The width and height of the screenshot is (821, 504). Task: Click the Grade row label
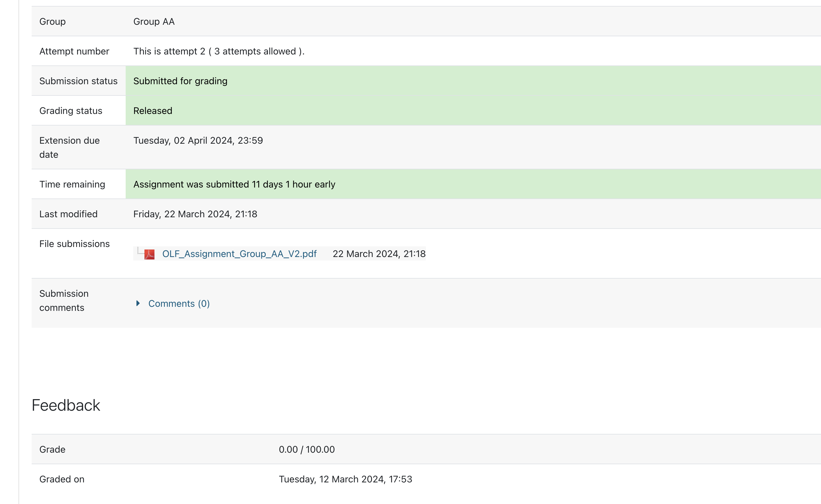[52, 449]
